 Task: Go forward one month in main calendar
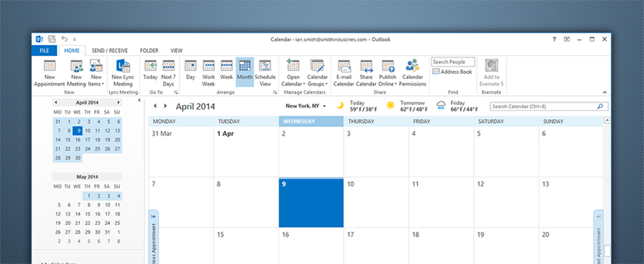(165, 106)
